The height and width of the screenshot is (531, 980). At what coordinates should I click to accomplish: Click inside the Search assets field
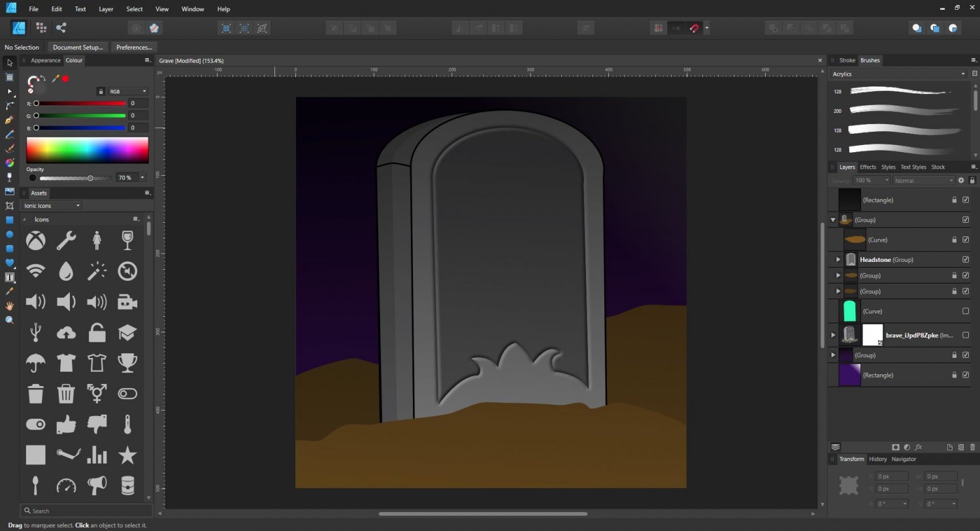85,510
